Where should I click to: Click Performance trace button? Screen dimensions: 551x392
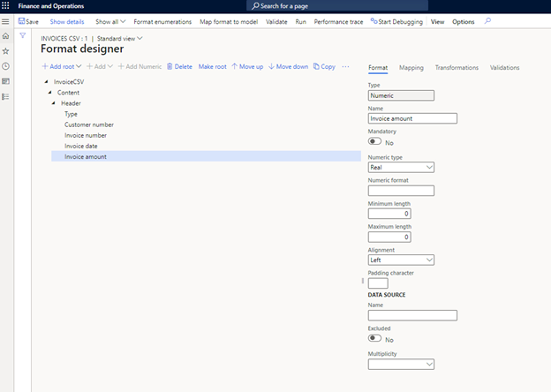(x=338, y=22)
